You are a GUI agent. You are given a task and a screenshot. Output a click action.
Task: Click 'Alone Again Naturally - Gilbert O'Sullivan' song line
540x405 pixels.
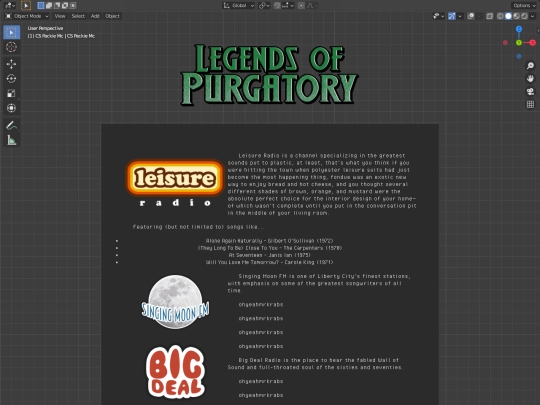click(x=269, y=241)
